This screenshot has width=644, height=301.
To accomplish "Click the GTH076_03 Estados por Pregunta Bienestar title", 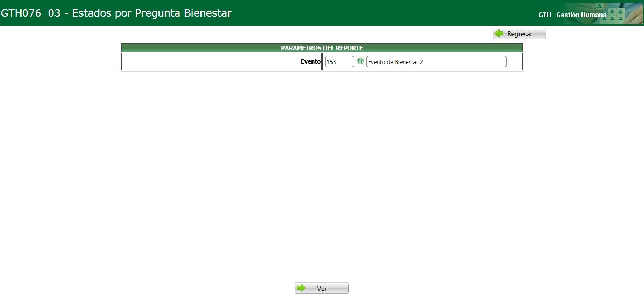I will coord(116,13).
